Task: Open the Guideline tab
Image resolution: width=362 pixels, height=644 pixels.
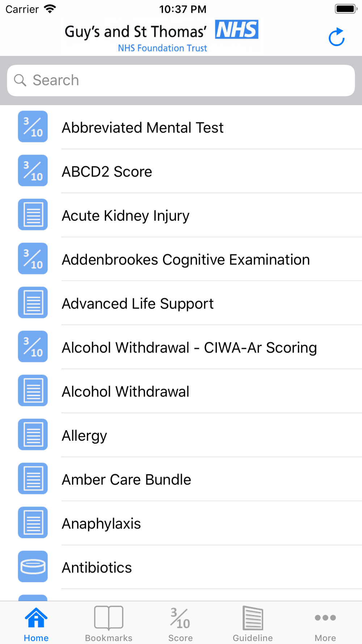Action: [253, 624]
